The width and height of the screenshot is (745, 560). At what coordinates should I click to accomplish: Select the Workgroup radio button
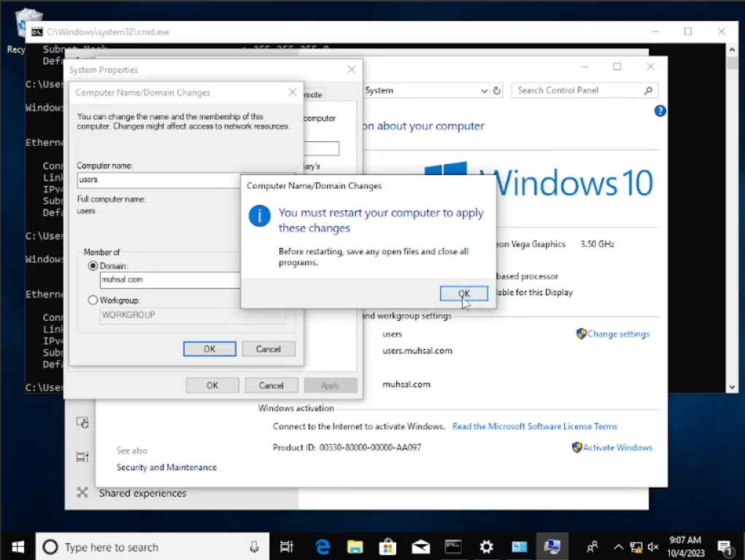click(x=93, y=300)
